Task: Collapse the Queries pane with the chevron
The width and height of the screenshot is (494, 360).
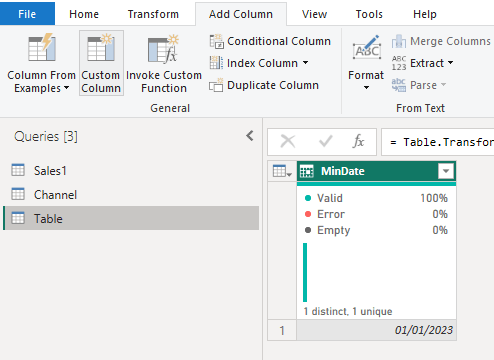Action: tap(250, 136)
